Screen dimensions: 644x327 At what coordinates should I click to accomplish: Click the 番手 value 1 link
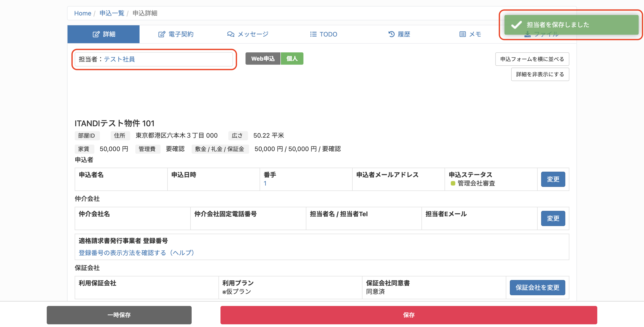(265, 183)
